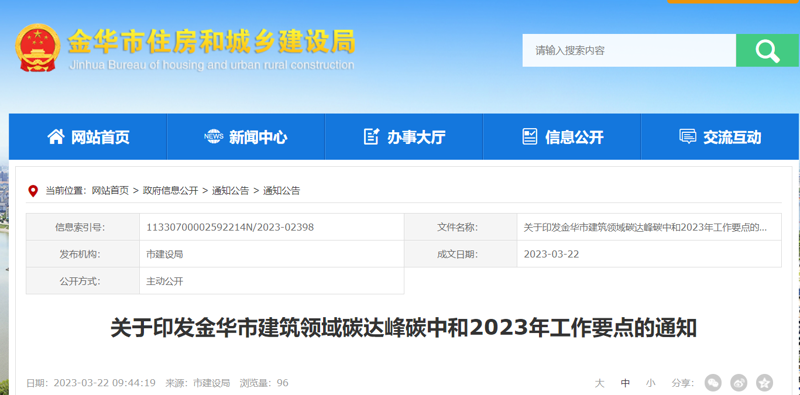Click the 浏览量：96 view count
Viewport: 800px width, 395px height.
[x=264, y=383]
